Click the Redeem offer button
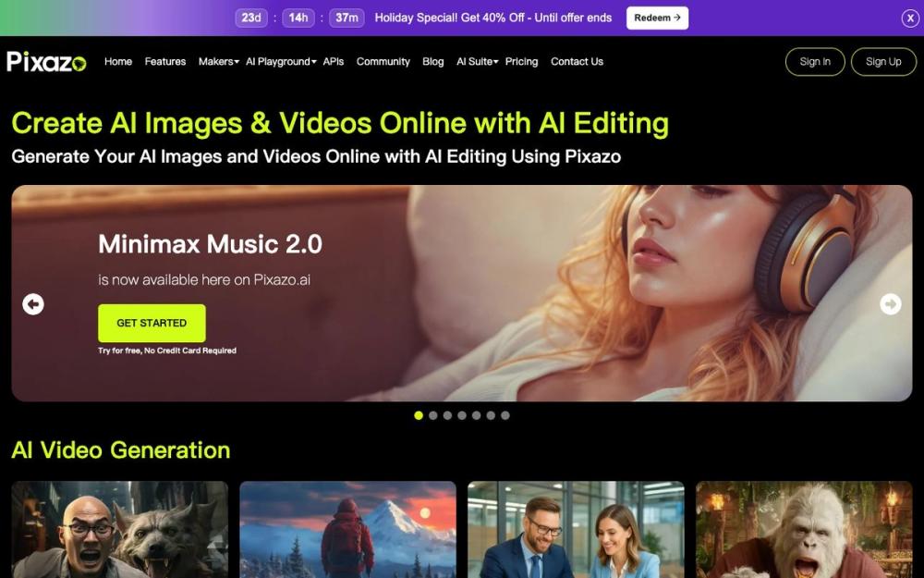The height and width of the screenshot is (578, 924). tap(657, 18)
